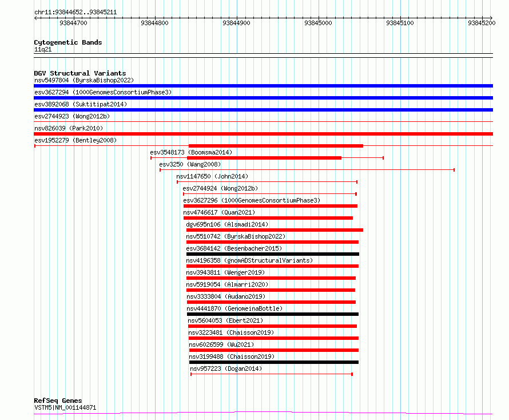Select the nsv826039 (Park2010) label

(69, 128)
